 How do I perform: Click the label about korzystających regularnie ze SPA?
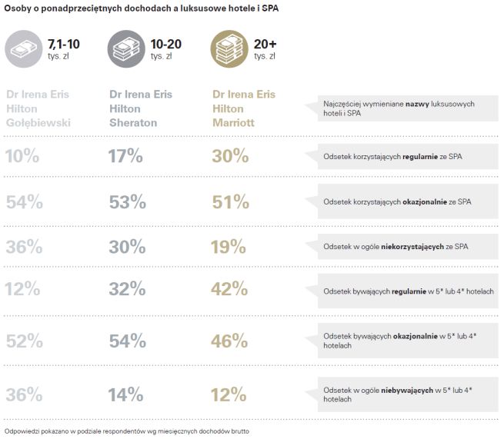[x=392, y=157]
